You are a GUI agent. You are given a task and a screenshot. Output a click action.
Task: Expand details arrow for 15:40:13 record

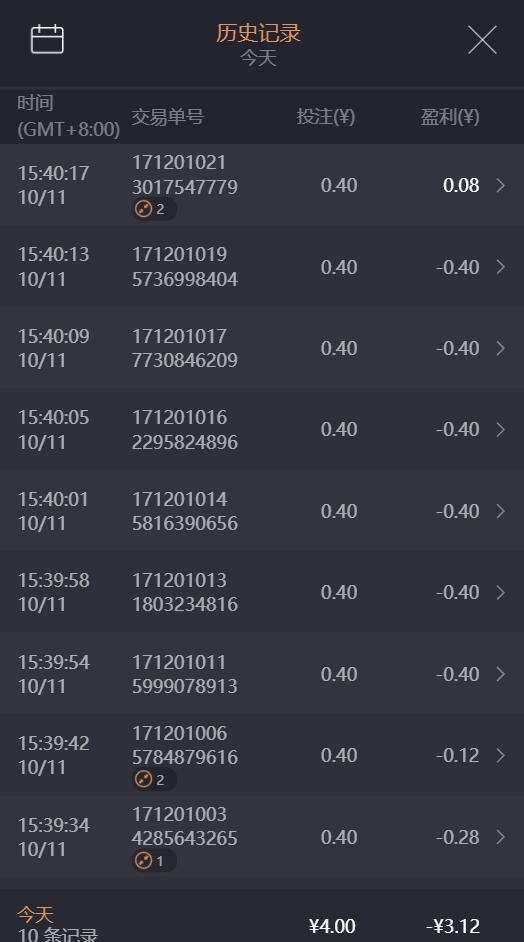(x=501, y=267)
